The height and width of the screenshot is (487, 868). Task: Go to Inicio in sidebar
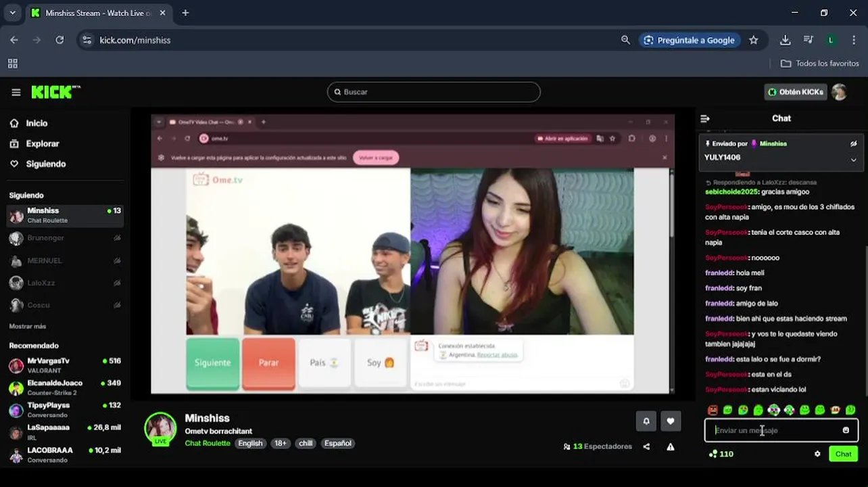click(x=37, y=123)
